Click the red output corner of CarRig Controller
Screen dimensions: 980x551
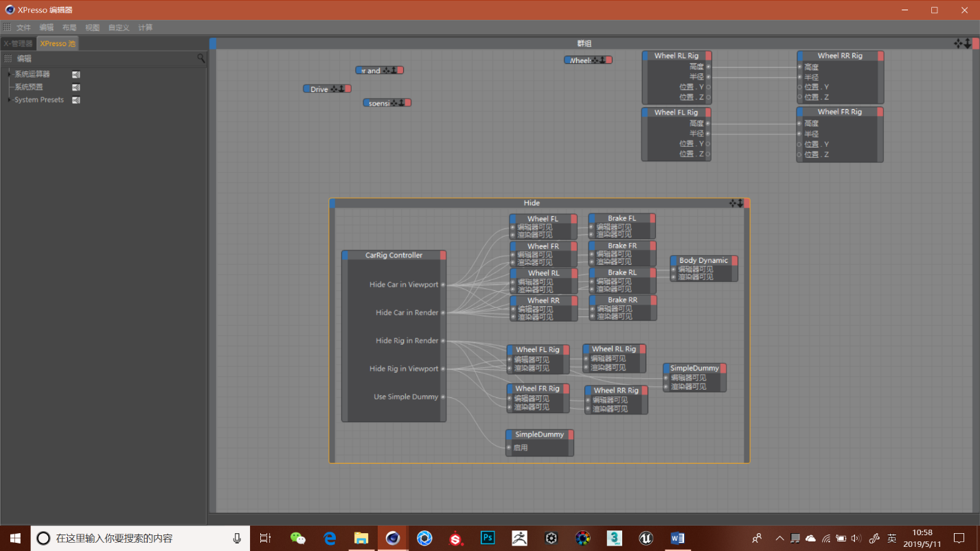[x=443, y=255]
